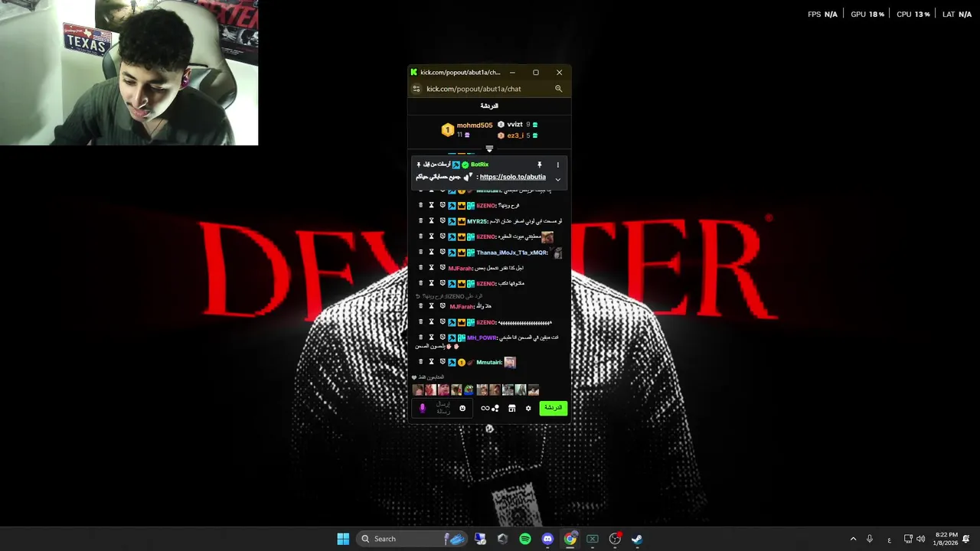Click the green chat send button
Screen dimensions: 980x551
pyautogui.click(x=553, y=408)
